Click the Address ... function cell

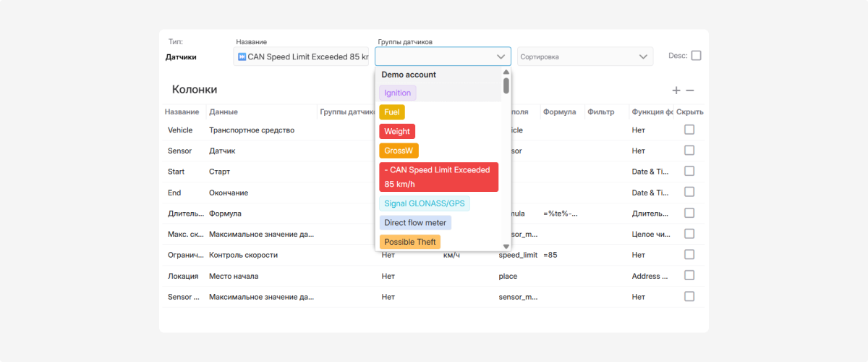tap(650, 276)
